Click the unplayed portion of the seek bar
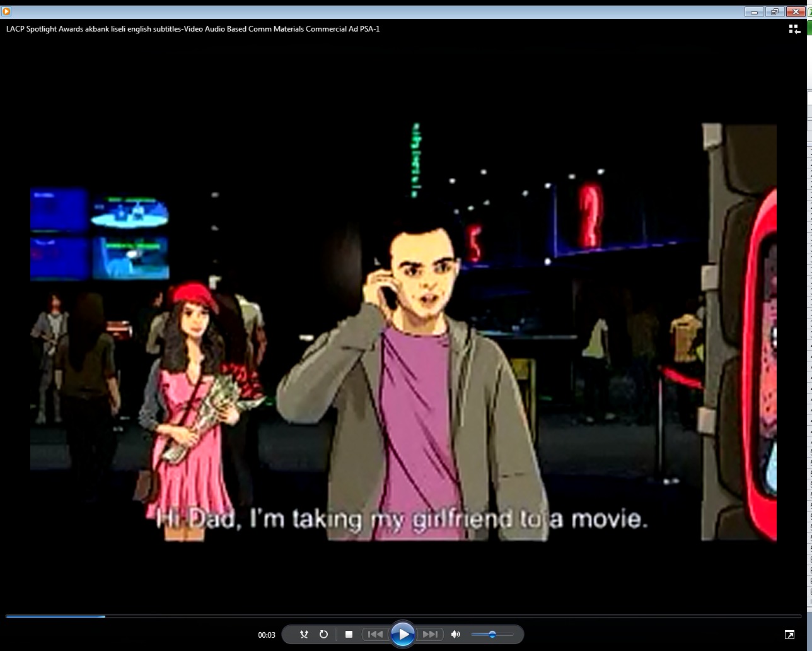Screen dimensions: 812x651 (441, 616)
